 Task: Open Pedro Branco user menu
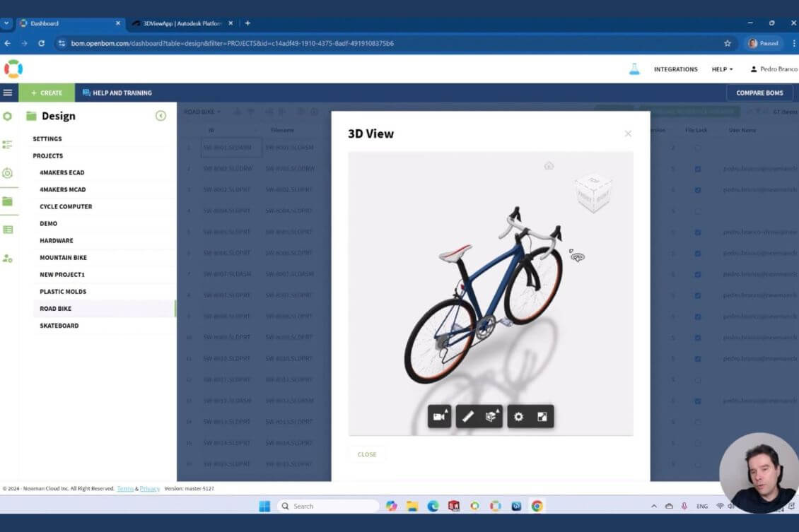tap(774, 69)
